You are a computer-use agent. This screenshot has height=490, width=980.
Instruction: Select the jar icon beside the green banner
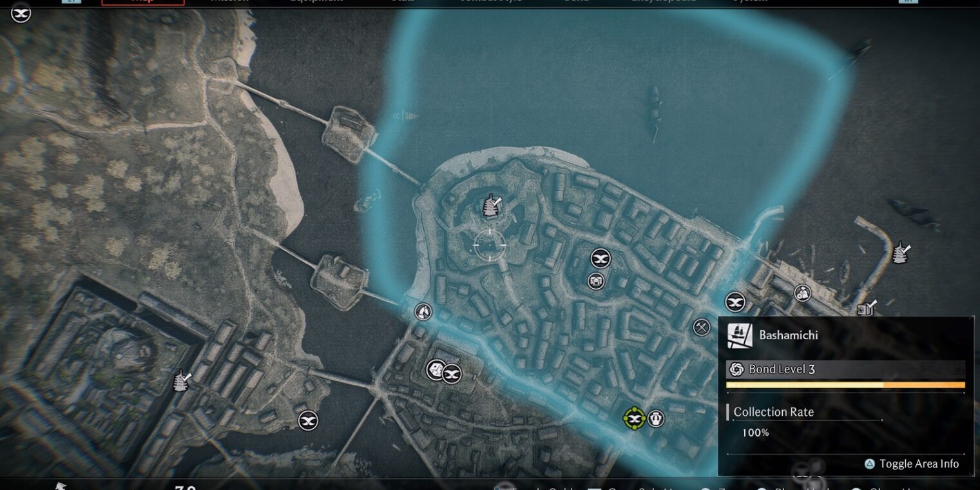[656, 418]
